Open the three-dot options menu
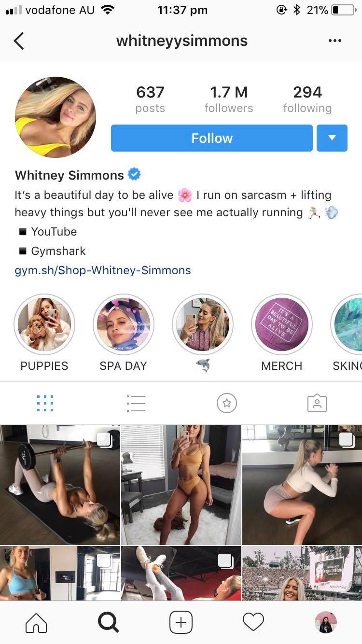The height and width of the screenshot is (644, 362). pyautogui.click(x=334, y=41)
